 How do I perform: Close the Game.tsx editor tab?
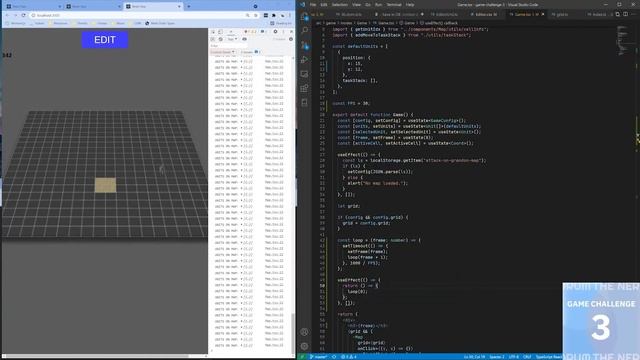pyautogui.click(x=543, y=14)
